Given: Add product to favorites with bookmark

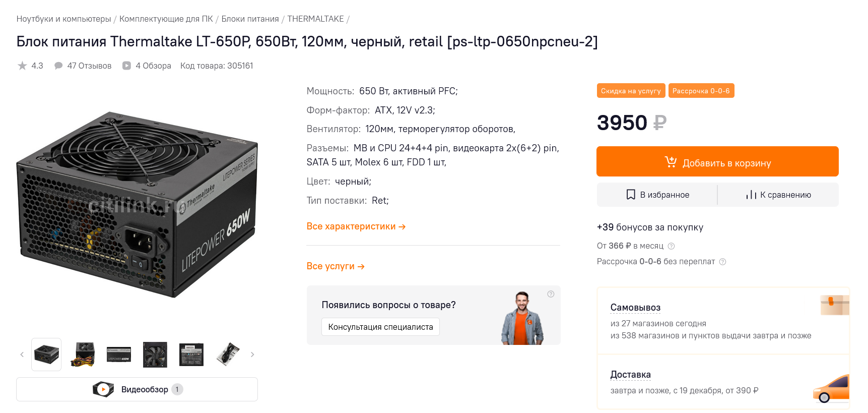Looking at the screenshot, I should (x=657, y=195).
